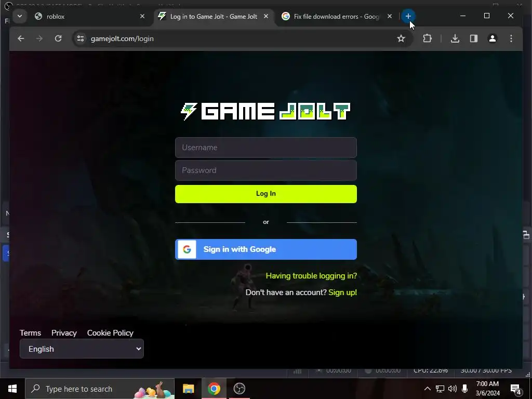
Task: Open the Chrome extensions puzzle icon
Action: coord(427,38)
